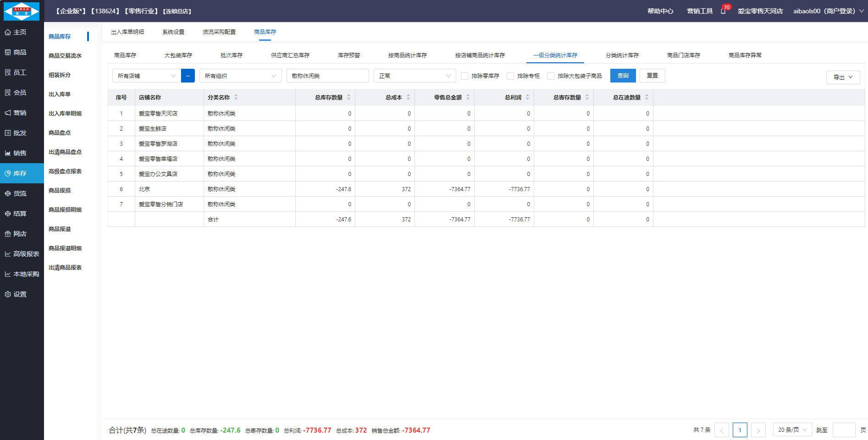The image size is (868, 440).
Task: Go to 主页 home in sidebar
Action: tap(22, 32)
